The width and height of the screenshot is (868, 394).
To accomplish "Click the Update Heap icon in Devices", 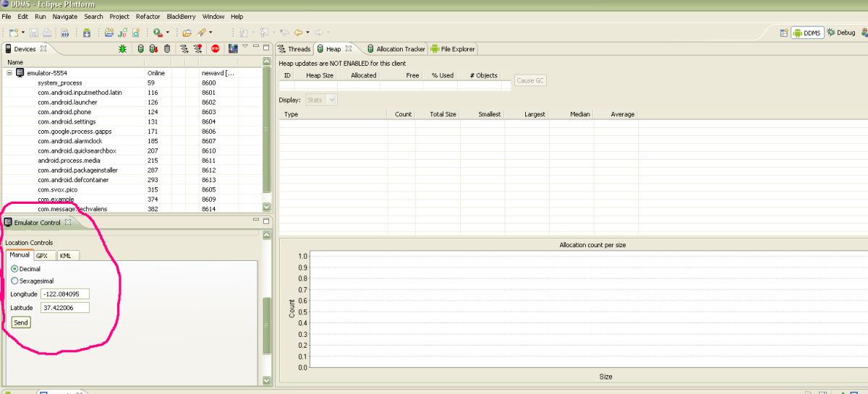I will (x=140, y=48).
